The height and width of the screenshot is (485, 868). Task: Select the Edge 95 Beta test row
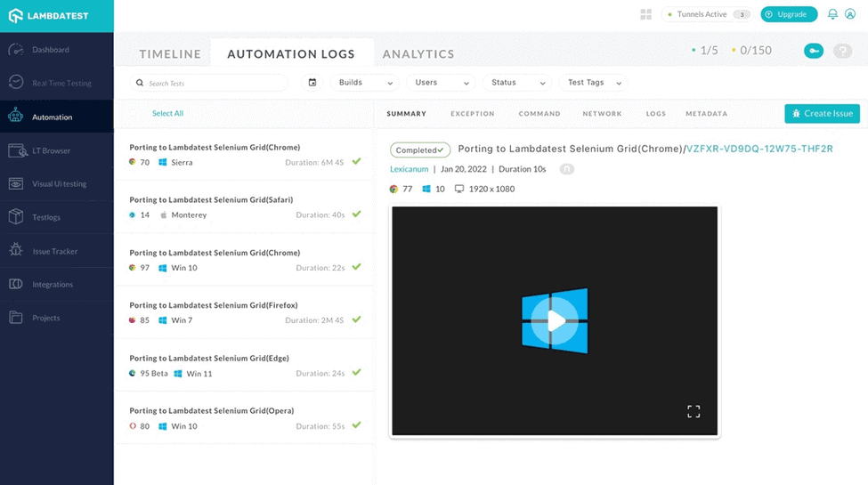click(x=244, y=366)
